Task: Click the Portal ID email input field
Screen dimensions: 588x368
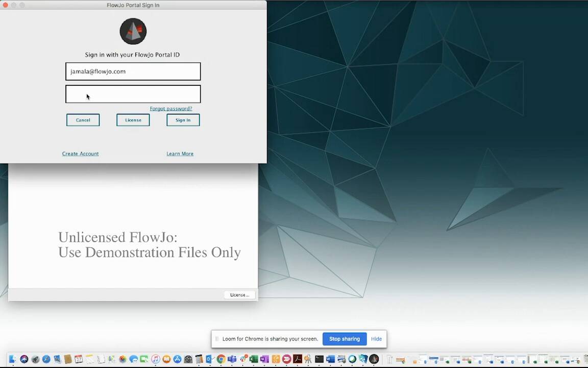Action: [x=133, y=72]
